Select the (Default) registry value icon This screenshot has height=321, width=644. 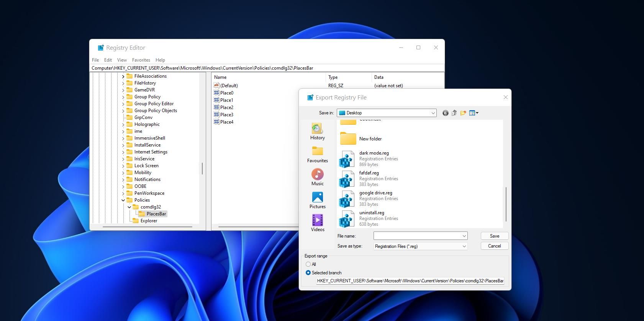(216, 85)
